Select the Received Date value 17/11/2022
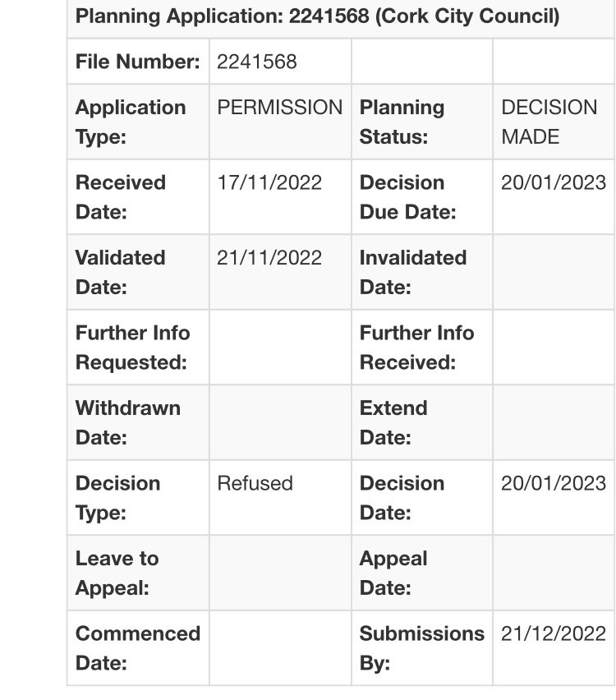616x700 pixels. tap(269, 182)
